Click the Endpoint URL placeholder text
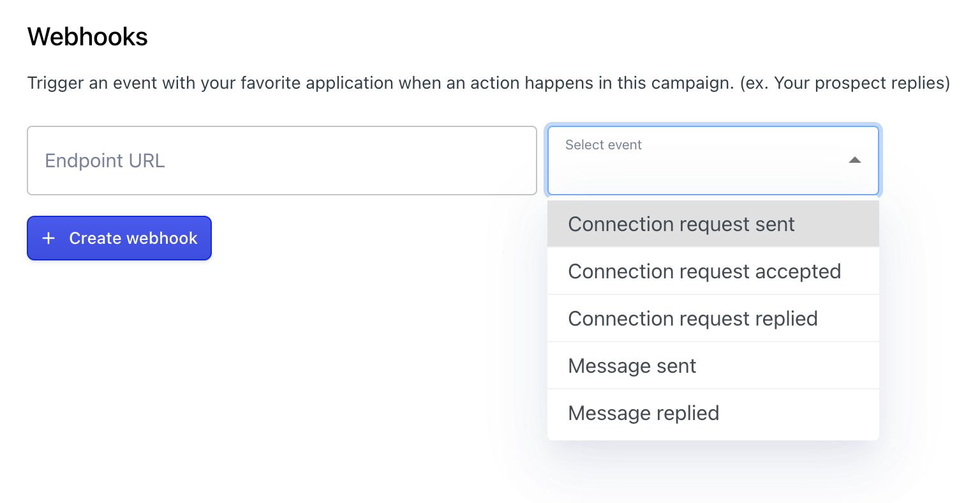Image resolution: width=980 pixels, height=503 pixels. tap(105, 160)
